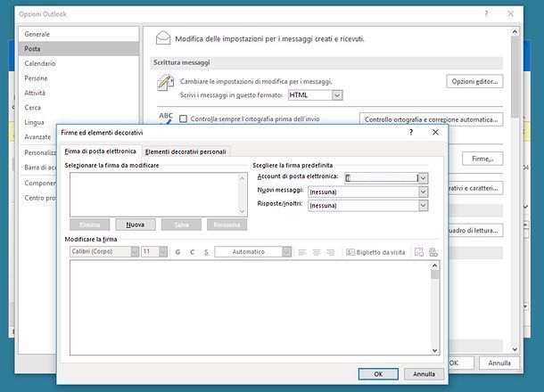Click the Rinomina signature button
544x392 pixels.
(x=227, y=225)
